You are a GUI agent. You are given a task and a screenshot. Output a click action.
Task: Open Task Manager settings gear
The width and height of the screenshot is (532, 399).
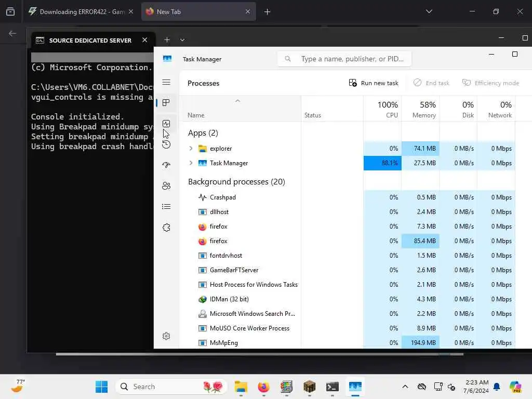(166, 336)
